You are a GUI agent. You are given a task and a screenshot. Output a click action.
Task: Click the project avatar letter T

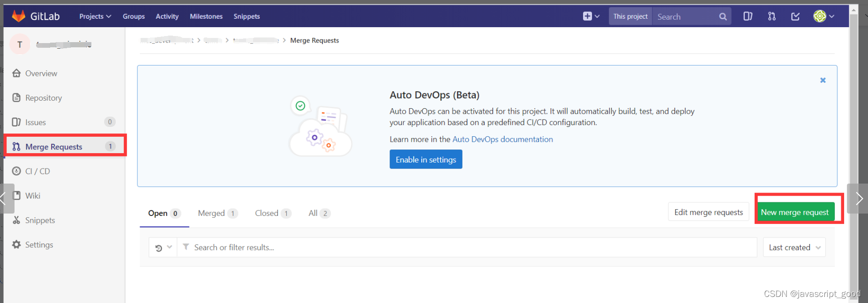point(20,44)
